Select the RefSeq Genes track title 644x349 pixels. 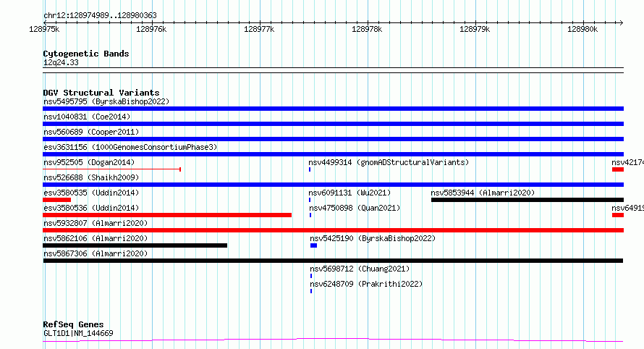[x=73, y=324]
